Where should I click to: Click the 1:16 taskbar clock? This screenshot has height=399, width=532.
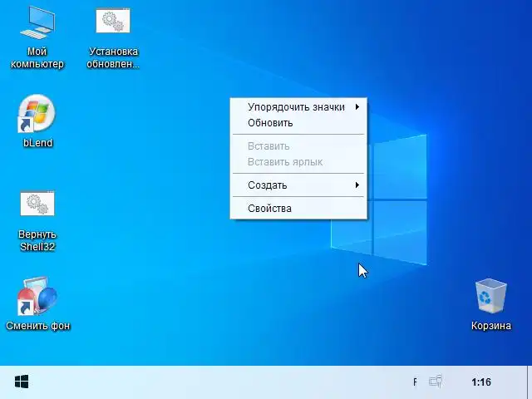coord(481,382)
